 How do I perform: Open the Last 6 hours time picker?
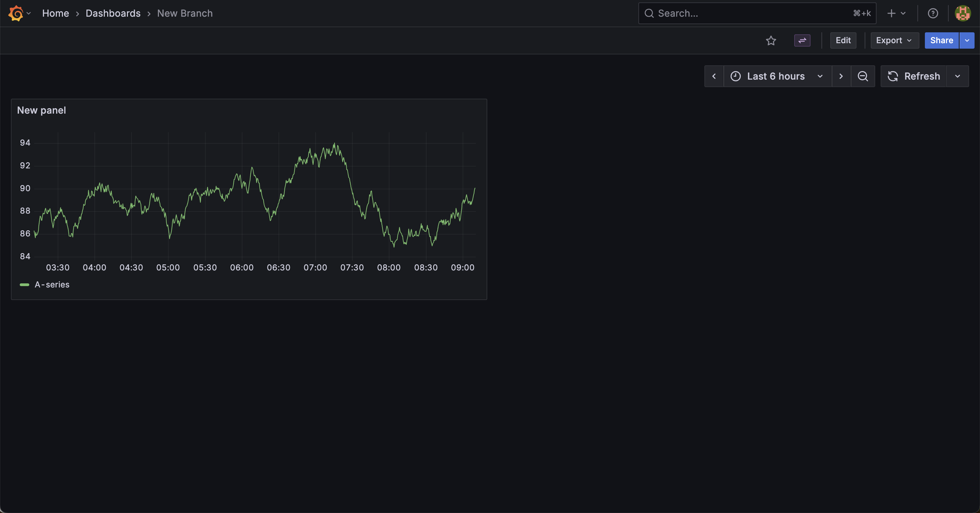[x=777, y=76]
